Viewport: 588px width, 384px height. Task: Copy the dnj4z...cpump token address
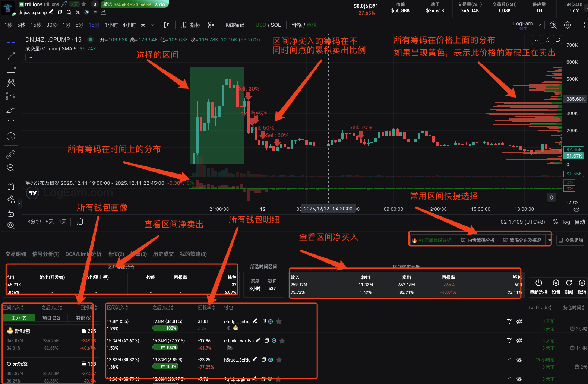click(x=60, y=12)
